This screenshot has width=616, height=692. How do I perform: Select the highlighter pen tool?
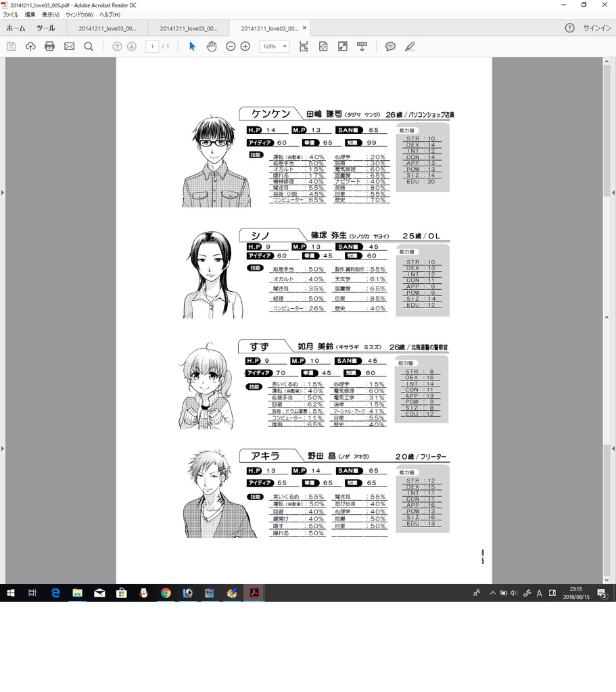coord(410,47)
